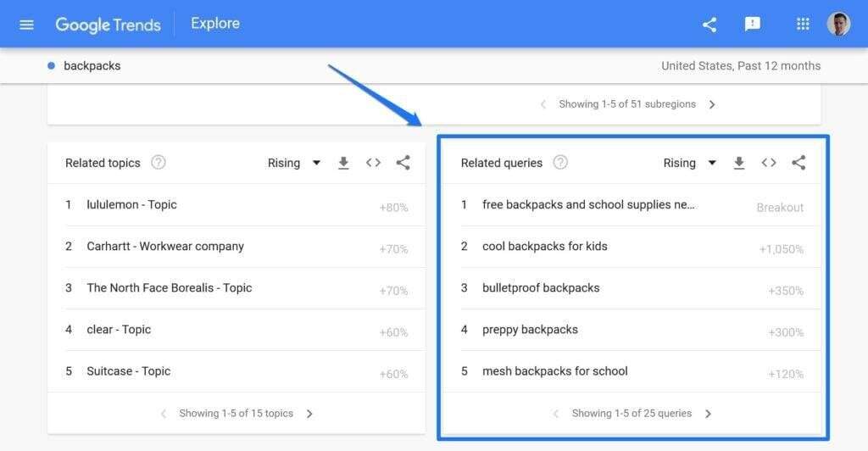This screenshot has width=868, height=451.
Task: Open the lululemon topic row
Action: pyautogui.click(x=131, y=204)
